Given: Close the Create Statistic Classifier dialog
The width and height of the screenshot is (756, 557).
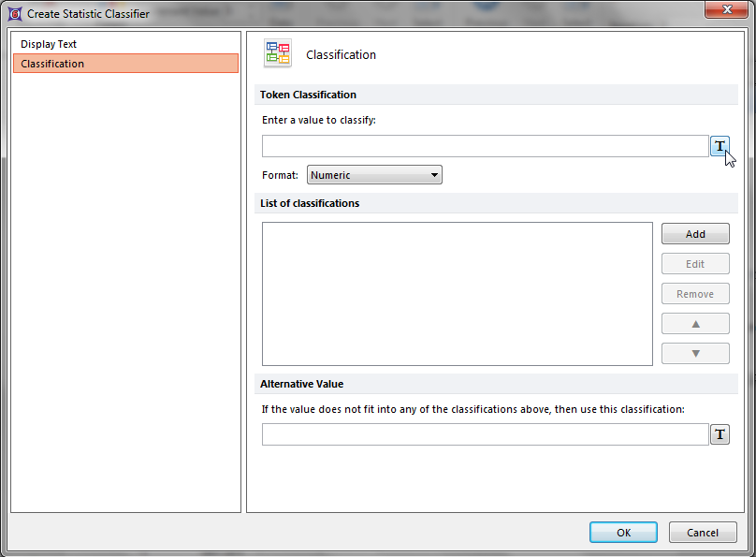Looking at the screenshot, I should tap(727, 9).
